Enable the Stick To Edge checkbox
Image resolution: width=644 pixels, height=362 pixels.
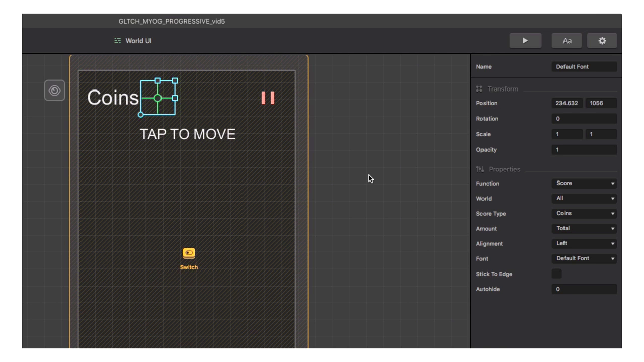point(556,274)
